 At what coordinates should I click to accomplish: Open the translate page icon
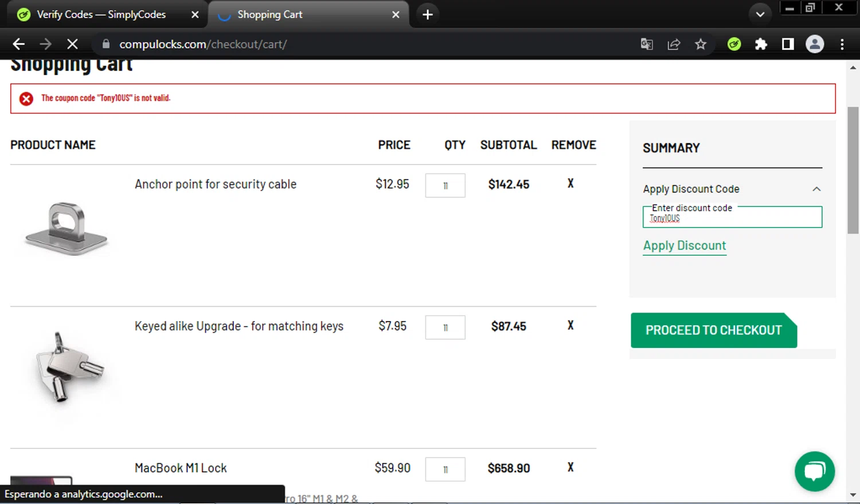coord(647,44)
